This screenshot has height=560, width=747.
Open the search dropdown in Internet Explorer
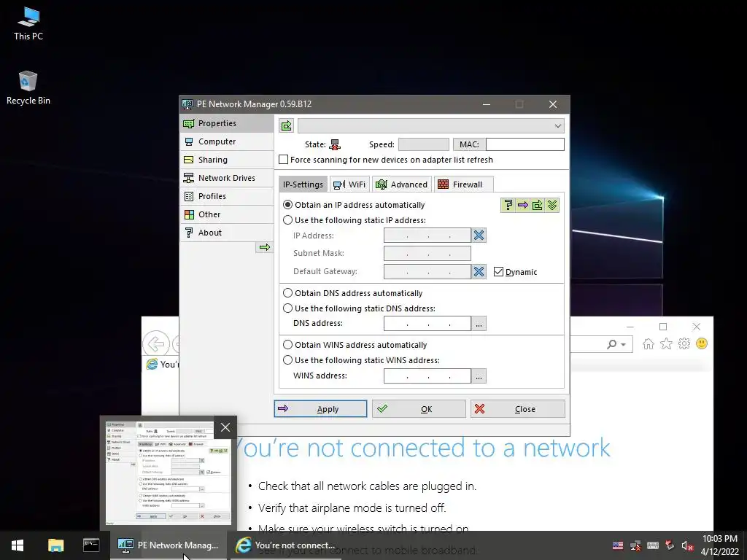(623, 344)
